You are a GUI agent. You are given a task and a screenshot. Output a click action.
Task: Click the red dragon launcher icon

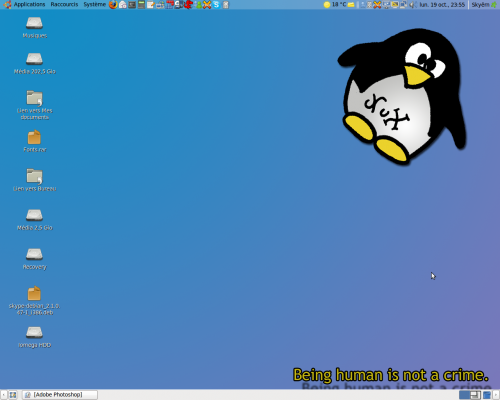click(188, 5)
